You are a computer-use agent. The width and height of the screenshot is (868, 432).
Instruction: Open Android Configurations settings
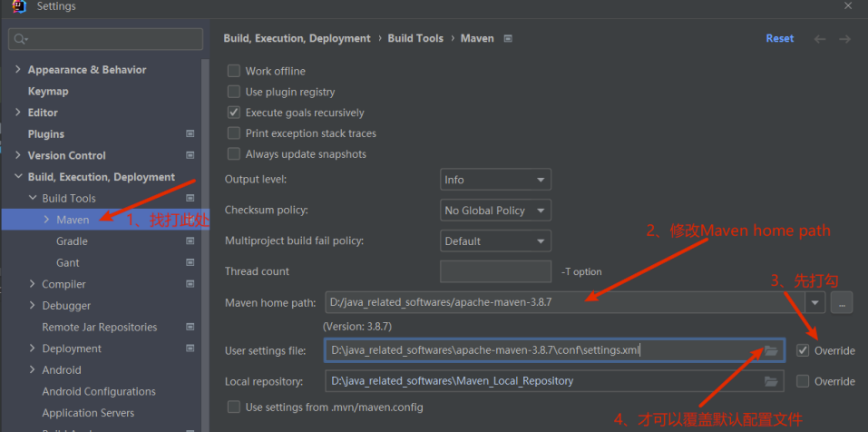(99, 391)
